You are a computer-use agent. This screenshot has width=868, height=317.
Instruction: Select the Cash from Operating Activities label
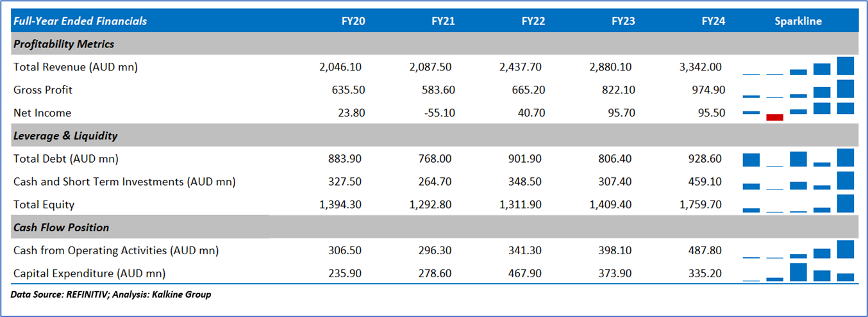point(116,250)
